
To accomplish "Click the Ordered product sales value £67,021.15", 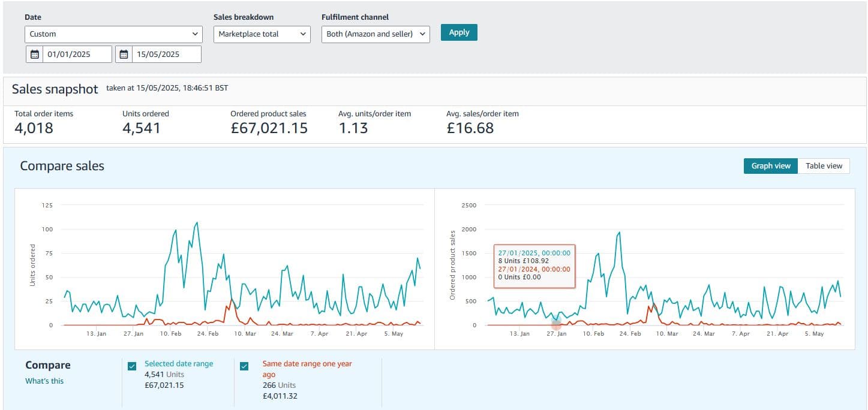I will (269, 128).
